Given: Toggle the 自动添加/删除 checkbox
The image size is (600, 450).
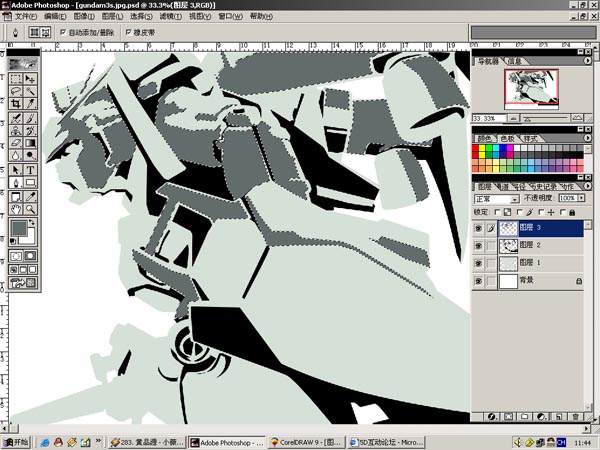Looking at the screenshot, I should coord(63,32).
